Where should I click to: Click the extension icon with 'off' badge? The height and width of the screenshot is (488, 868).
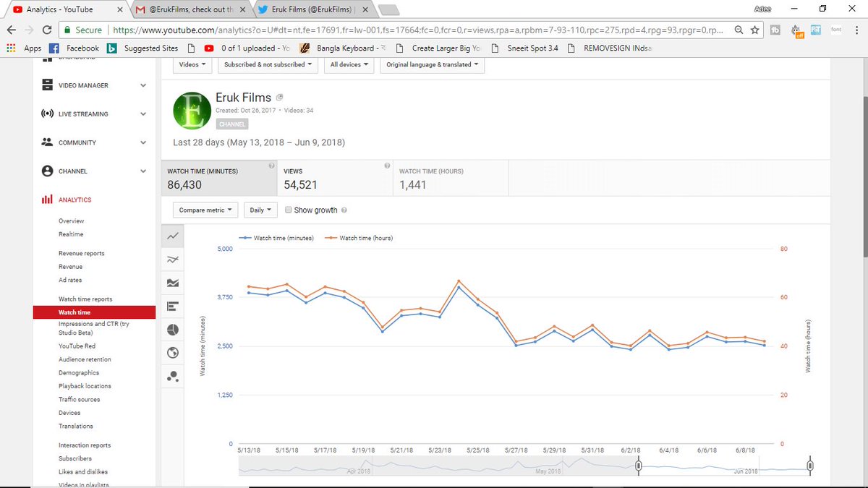796,30
